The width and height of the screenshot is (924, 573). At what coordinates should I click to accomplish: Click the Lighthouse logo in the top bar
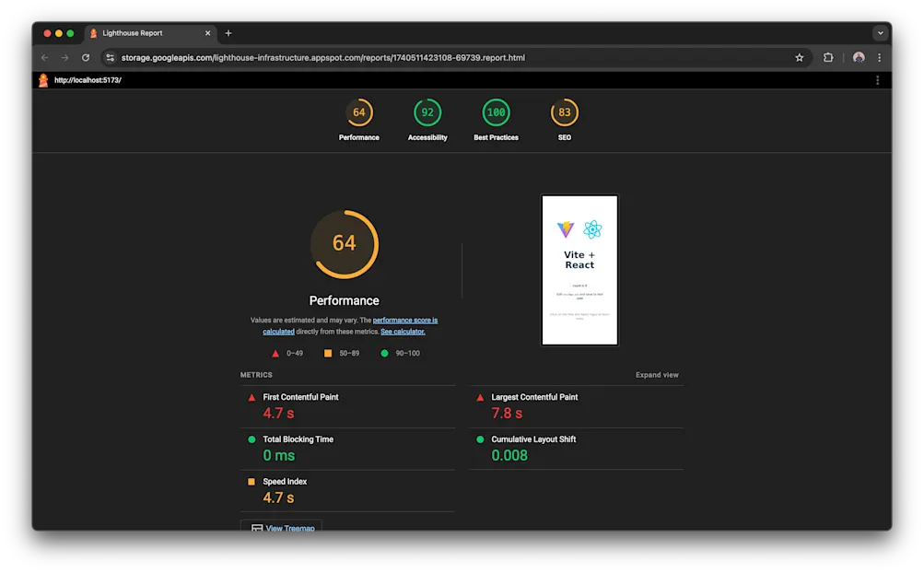click(x=43, y=80)
